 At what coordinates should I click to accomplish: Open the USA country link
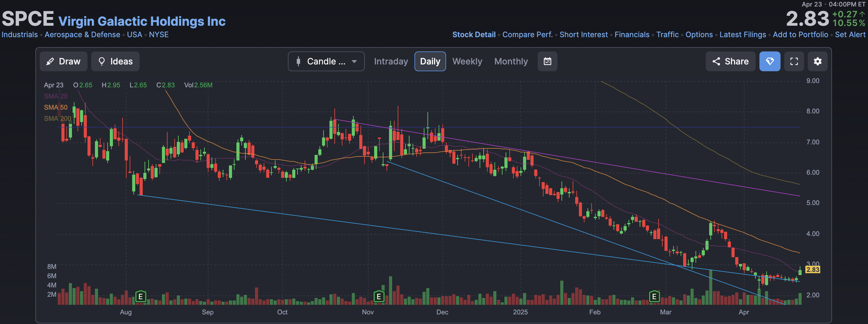point(134,35)
